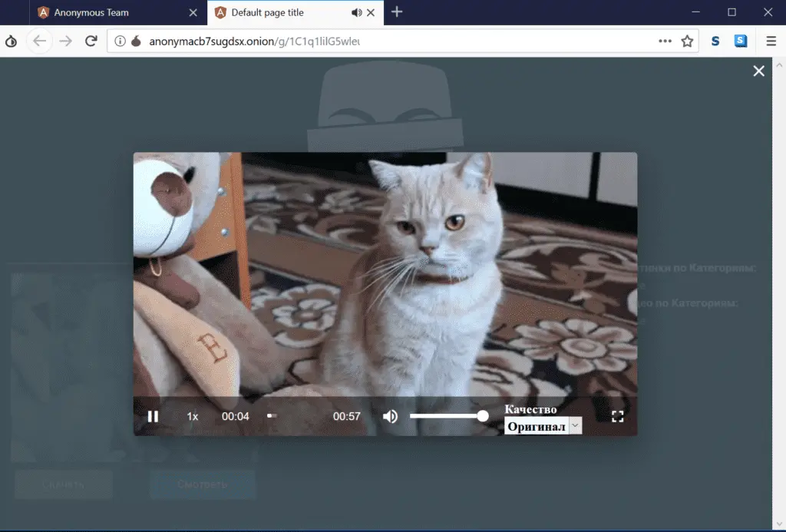786x532 pixels.
Task: Enter fullscreen video mode
Action: (x=617, y=416)
